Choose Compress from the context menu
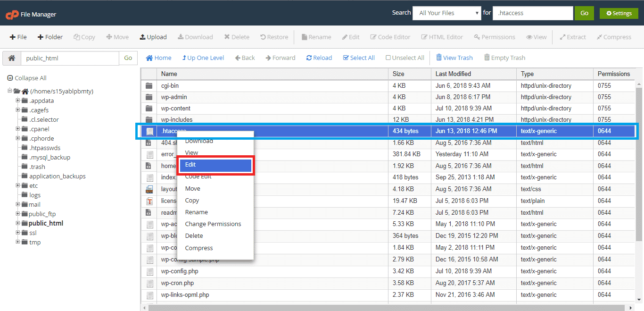The width and height of the screenshot is (644, 311). pos(199,248)
